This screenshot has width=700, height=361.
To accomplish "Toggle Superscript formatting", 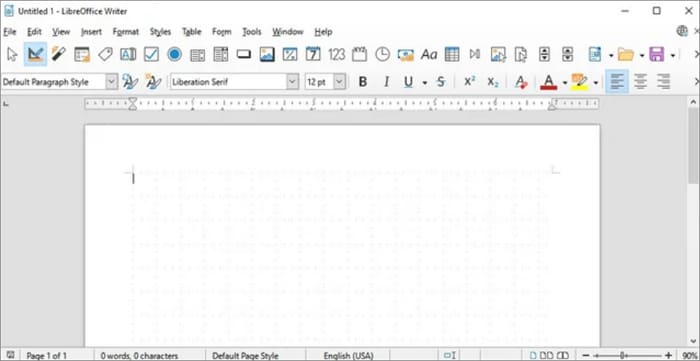I will 469,82.
